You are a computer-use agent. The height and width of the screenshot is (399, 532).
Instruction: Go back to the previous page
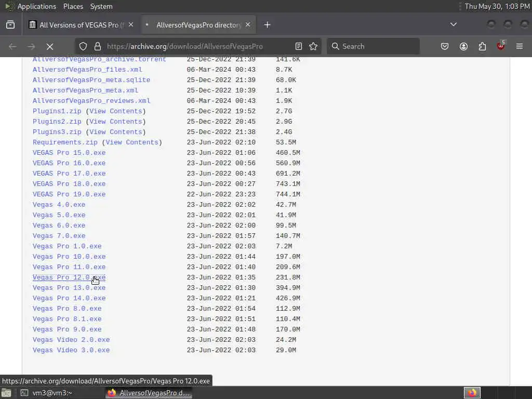tap(12, 46)
